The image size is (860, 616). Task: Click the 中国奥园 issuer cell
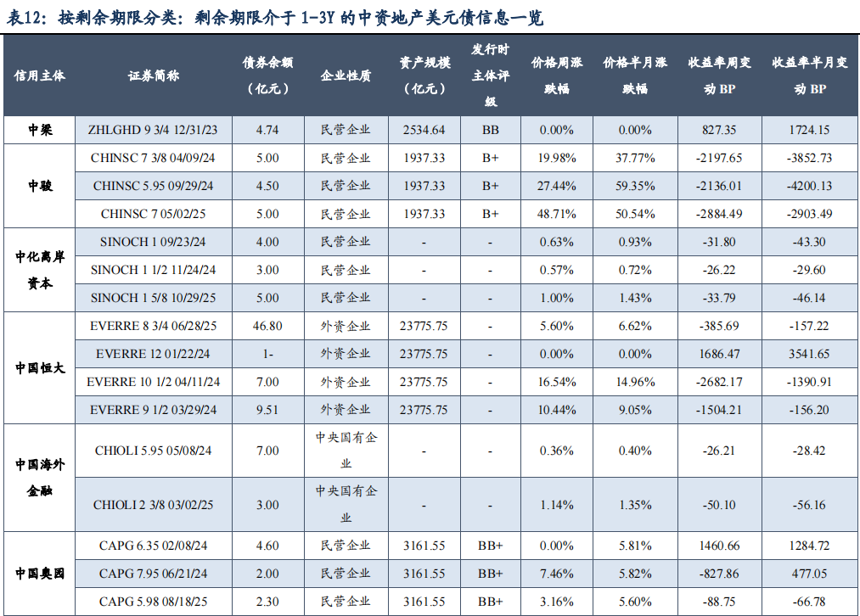click(x=40, y=574)
